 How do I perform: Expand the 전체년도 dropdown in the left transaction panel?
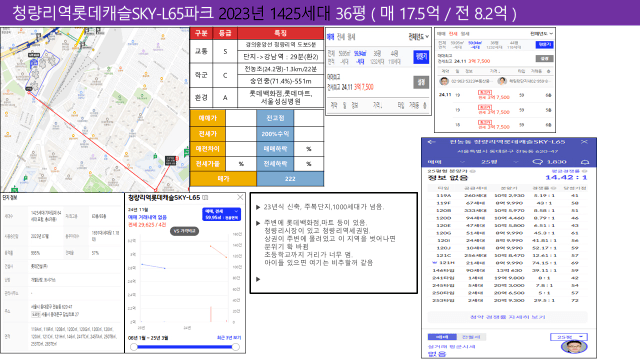click(x=419, y=37)
